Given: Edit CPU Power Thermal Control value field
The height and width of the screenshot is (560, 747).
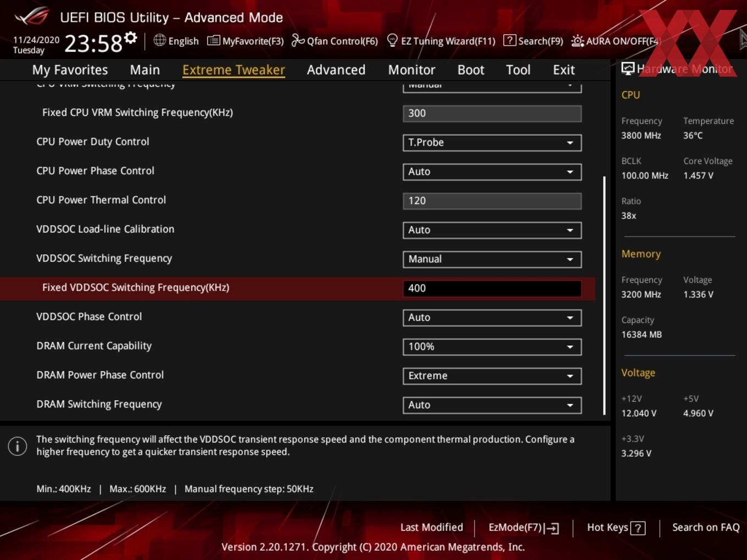Looking at the screenshot, I should point(492,201).
